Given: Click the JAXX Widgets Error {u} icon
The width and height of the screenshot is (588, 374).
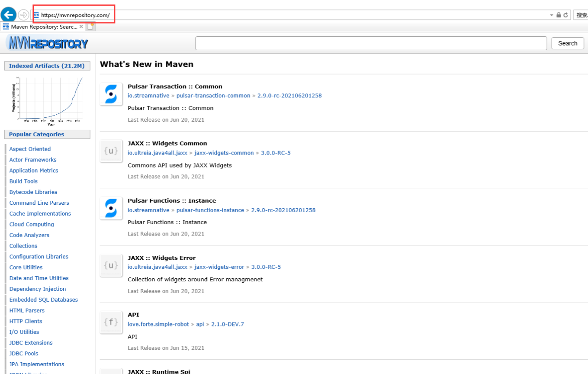Looking at the screenshot, I should (x=111, y=265).
